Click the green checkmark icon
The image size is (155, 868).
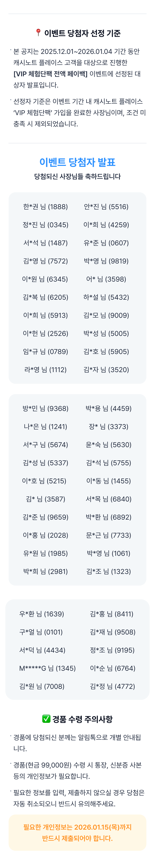point(46,718)
